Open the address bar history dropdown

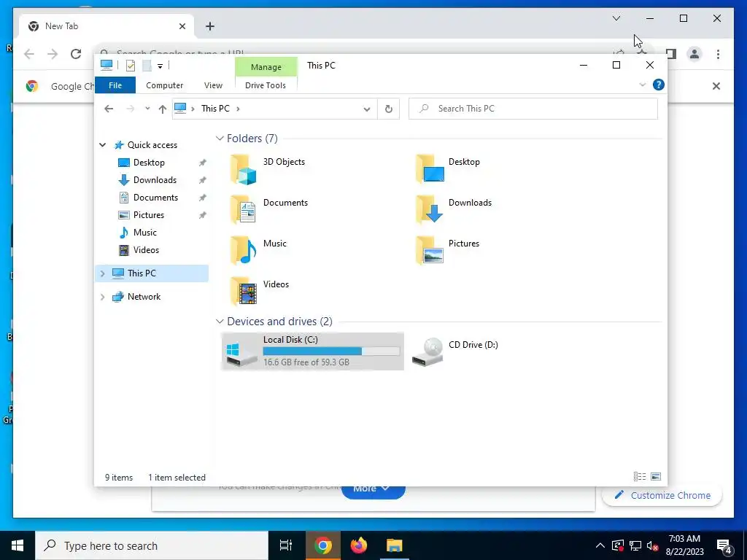pyautogui.click(x=367, y=109)
